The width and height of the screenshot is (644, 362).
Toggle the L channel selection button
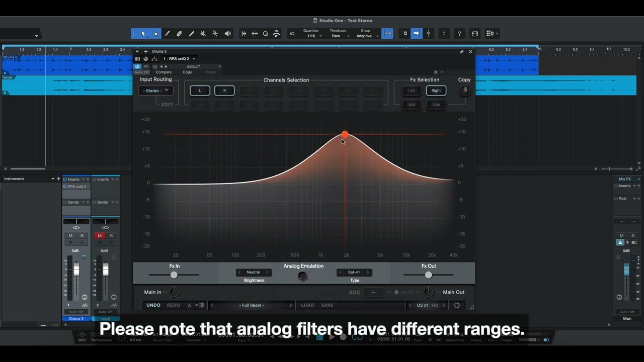click(200, 90)
